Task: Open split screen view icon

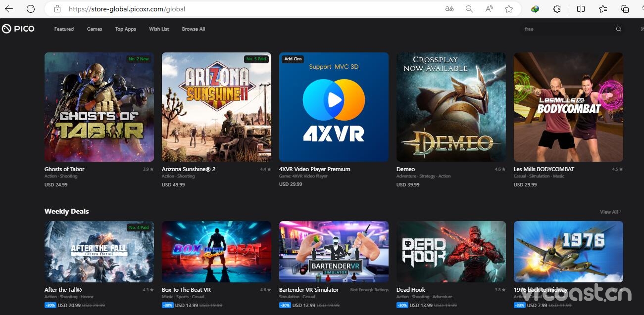Action: pyautogui.click(x=581, y=9)
